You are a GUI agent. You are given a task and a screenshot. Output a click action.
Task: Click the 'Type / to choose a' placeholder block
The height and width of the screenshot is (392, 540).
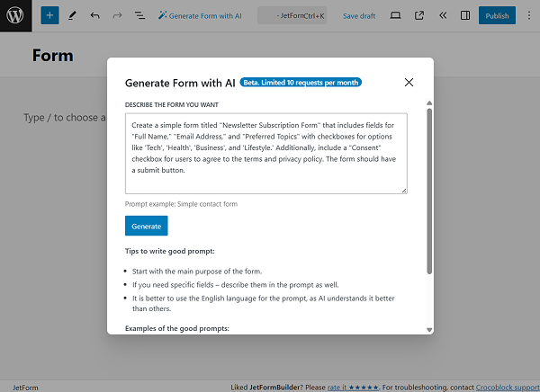65,118
